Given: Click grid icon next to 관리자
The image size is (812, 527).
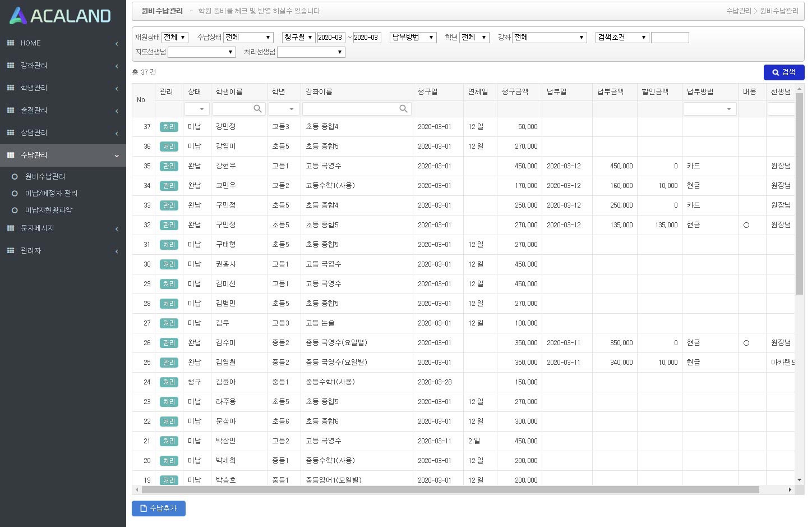Looking at the screenshot, I should tap(11, 251).
